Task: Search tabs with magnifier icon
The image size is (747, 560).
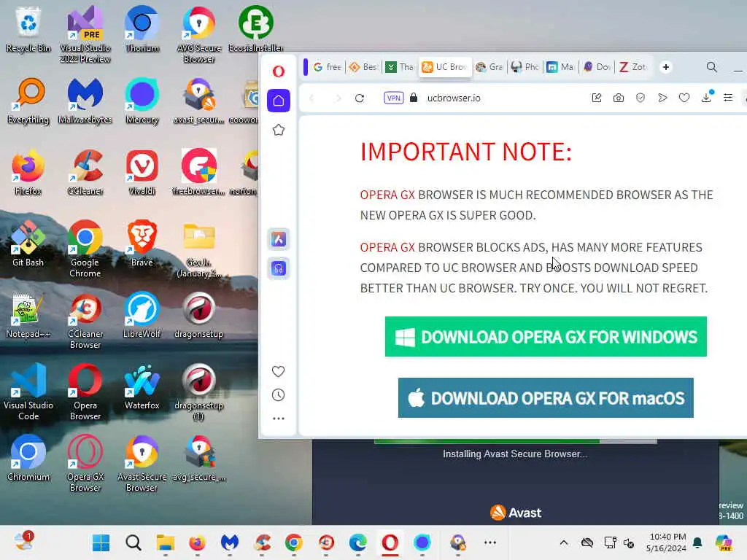Action: pos(712,67)
